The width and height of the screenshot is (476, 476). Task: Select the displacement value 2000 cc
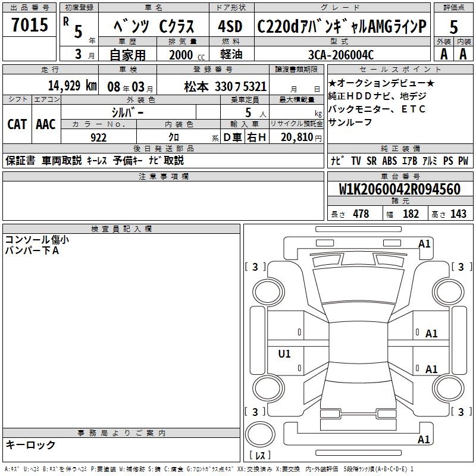point(187,55)
